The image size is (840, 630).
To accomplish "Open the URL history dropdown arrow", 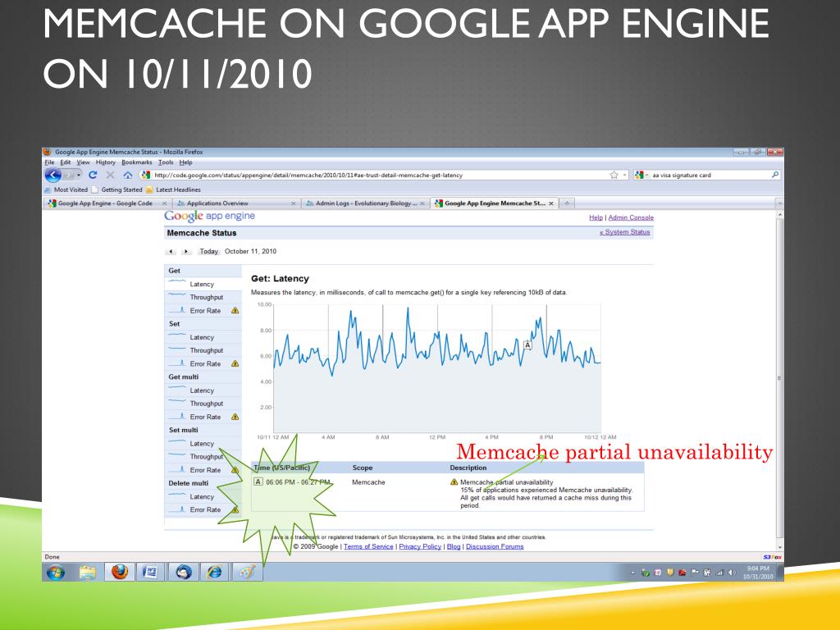I will (624, 176).
